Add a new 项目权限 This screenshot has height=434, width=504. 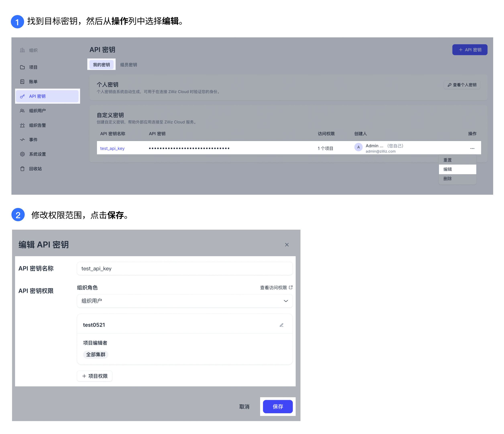coord(95,376)
